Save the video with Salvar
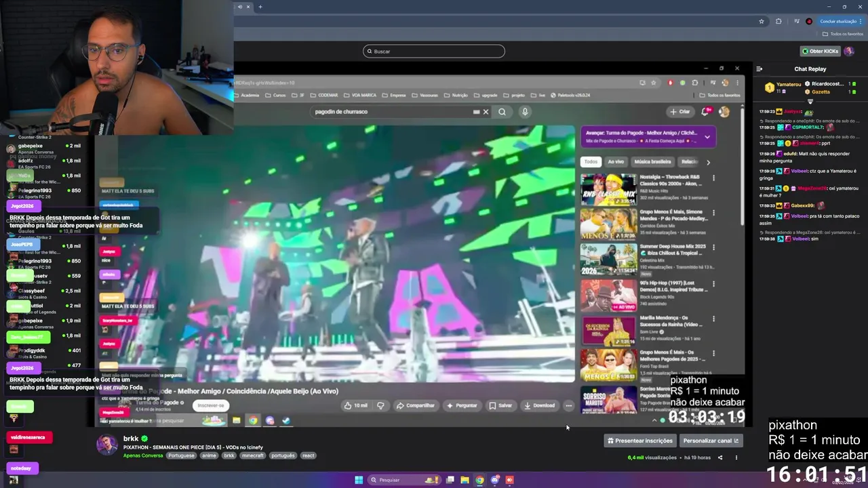The height and width of the screenshot is (488, 868). (x=500, y=405)
